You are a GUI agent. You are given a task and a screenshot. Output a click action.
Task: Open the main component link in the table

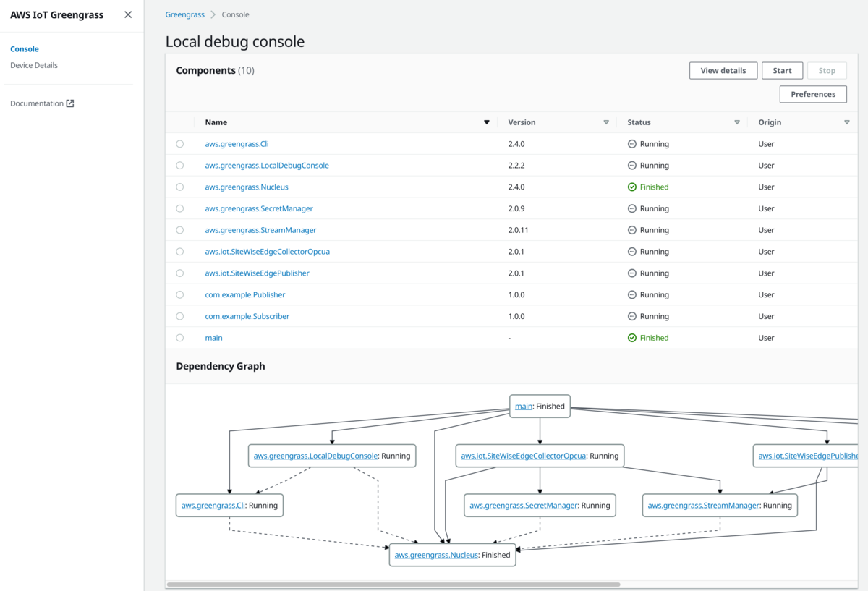click(213, 338)
